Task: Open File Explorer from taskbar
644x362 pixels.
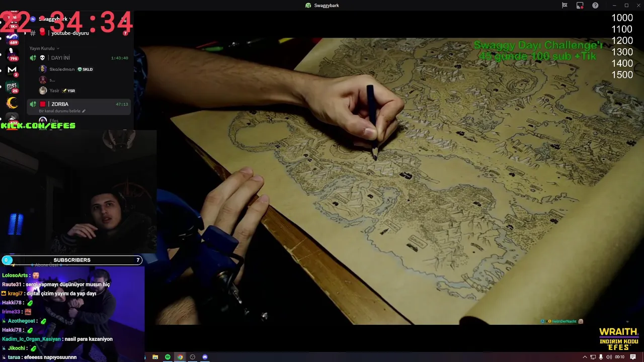Action: pos(155,357)
